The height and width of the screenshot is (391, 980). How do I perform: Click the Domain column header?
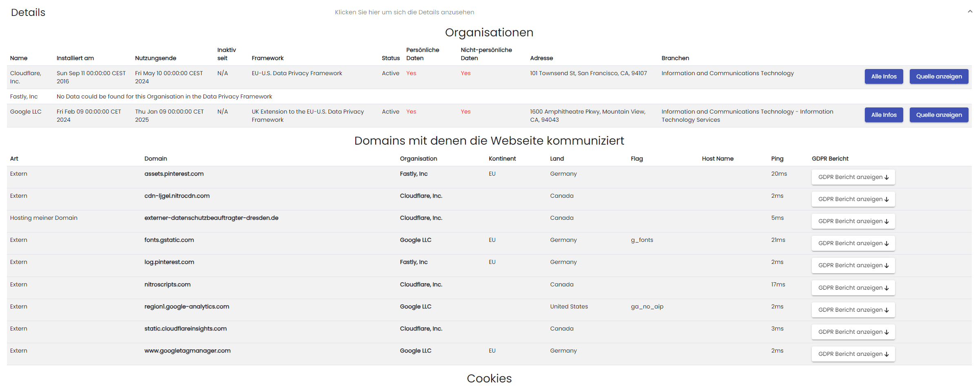click(x=156, y=159)
